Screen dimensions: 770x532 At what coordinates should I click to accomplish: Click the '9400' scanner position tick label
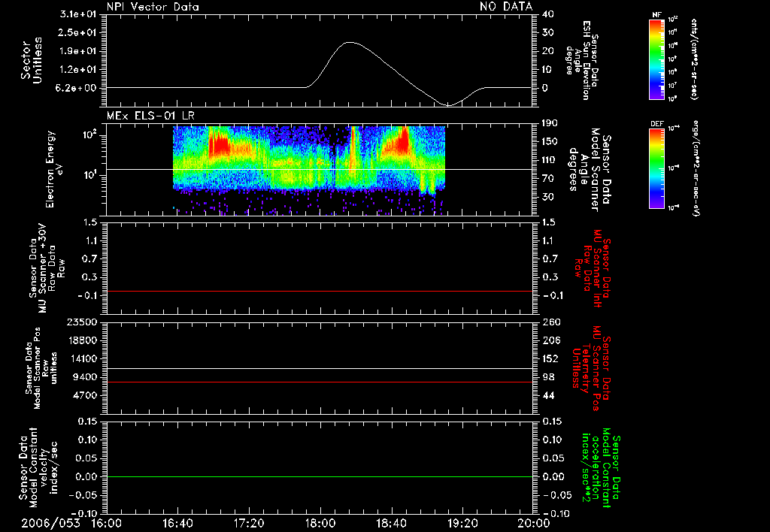84,377
